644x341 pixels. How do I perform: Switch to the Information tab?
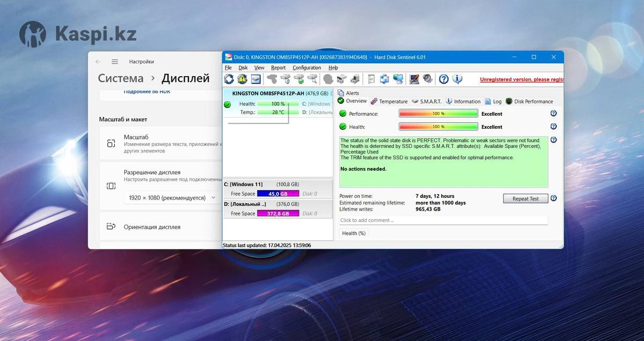[x=463, y=101]
